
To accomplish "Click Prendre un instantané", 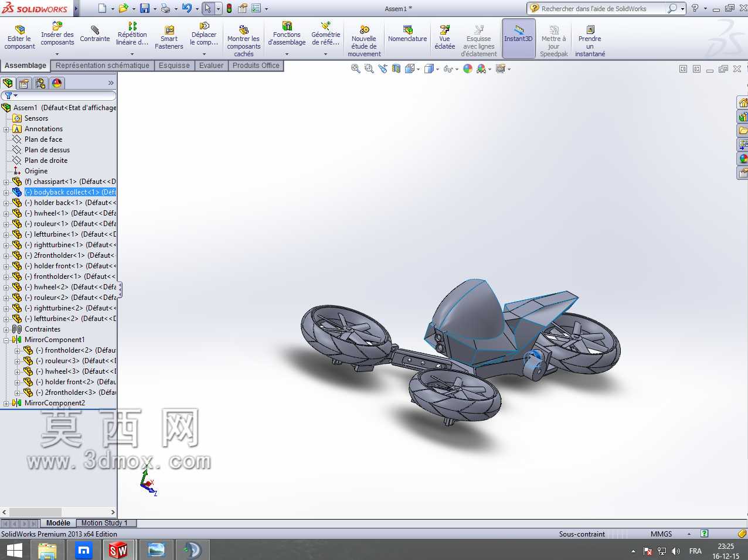I will point(590,41).
